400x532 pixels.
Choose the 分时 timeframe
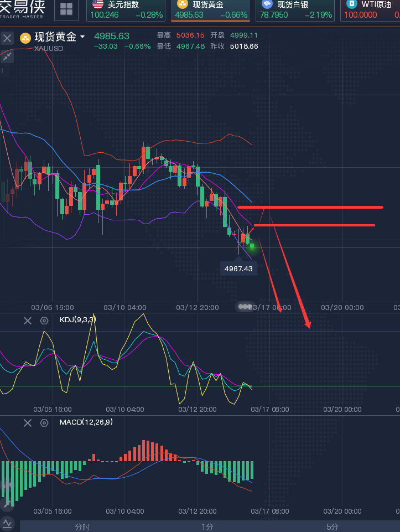pos(82,527)
